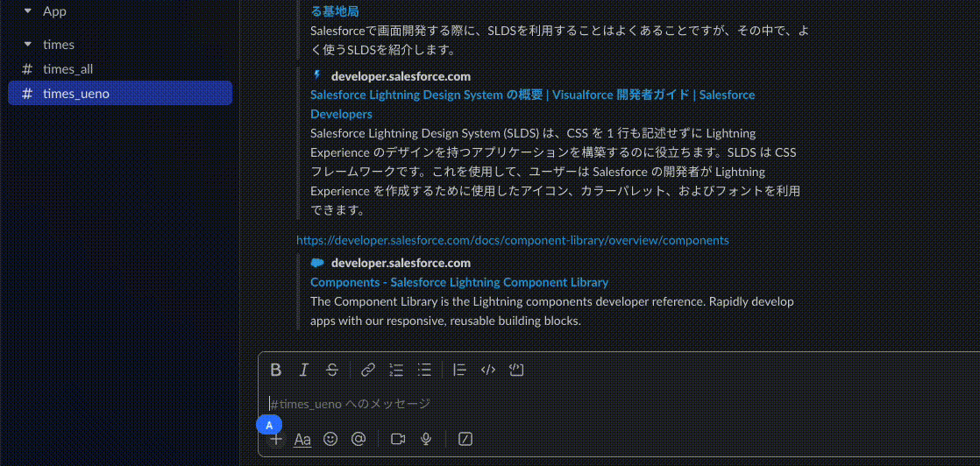Screen dimensions: 980x466
Task: Click developer.salesforce.com above Components preview
Action: coord(401,263)
